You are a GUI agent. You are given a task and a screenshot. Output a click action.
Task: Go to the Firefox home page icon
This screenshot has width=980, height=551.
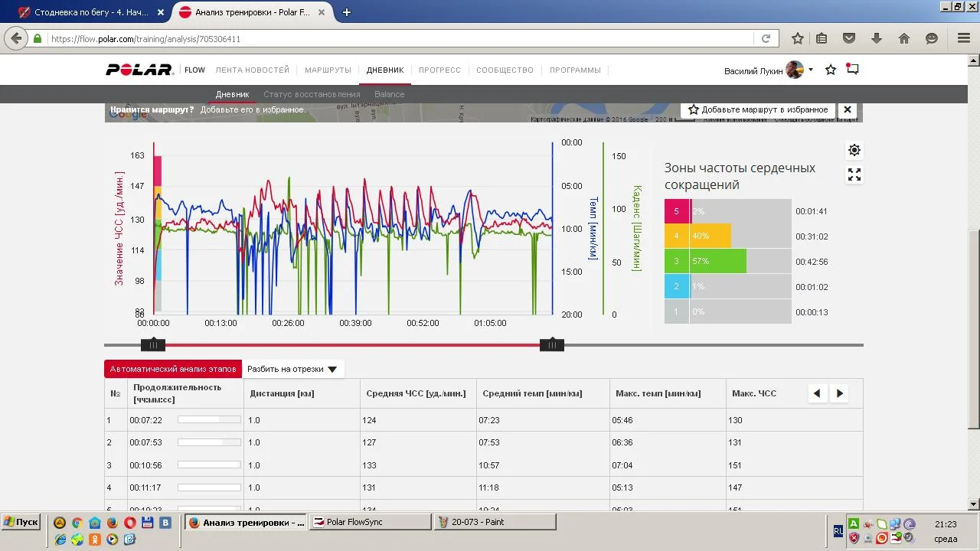pyautogui.click(x=904, y=38)
